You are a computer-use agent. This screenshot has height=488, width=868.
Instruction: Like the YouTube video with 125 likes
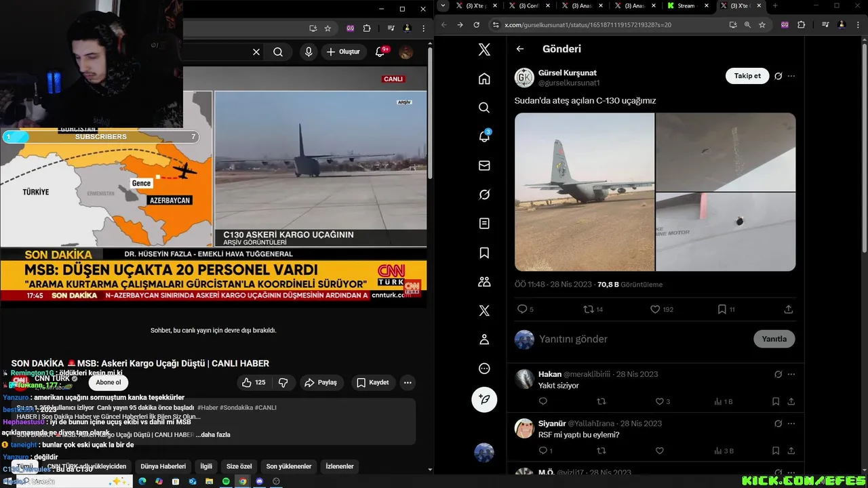[253, 382]
